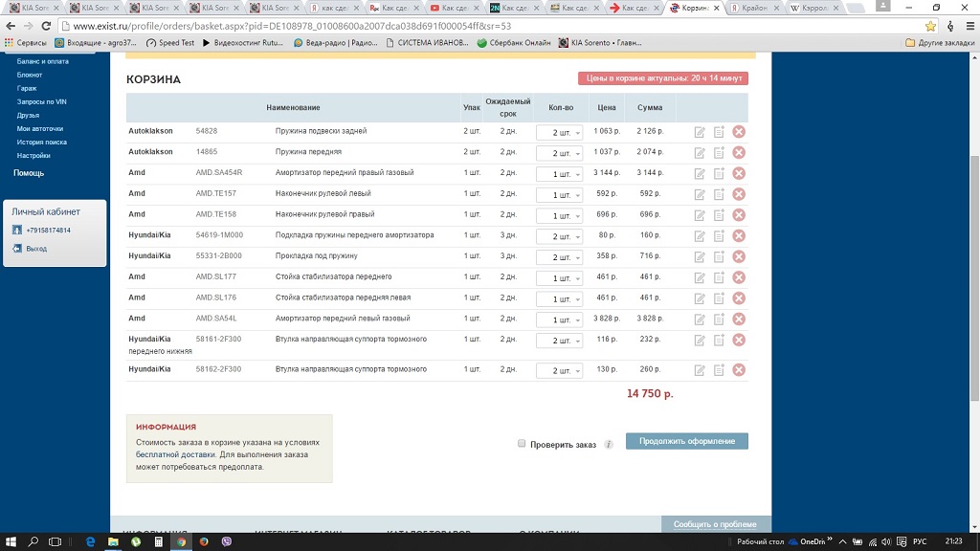
Task: Open quantity dropdown for Autoklakson 14865
Action: click(559, 153)
